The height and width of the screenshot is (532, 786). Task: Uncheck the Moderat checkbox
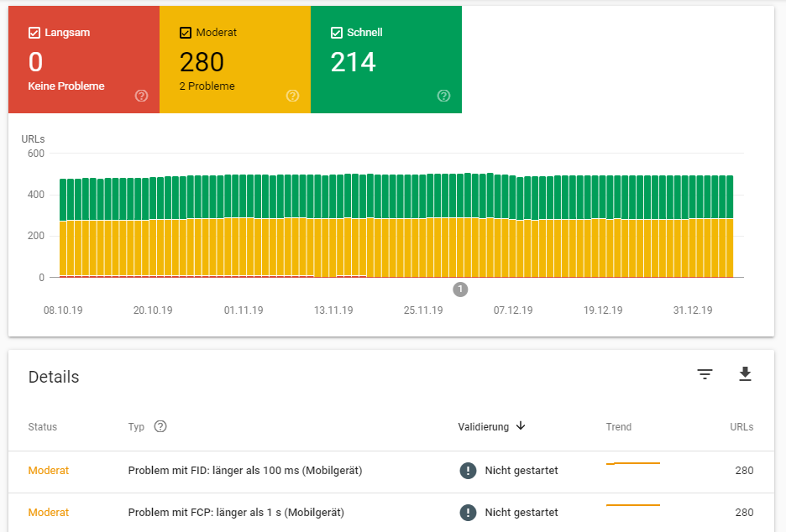[x=186, y=33]
